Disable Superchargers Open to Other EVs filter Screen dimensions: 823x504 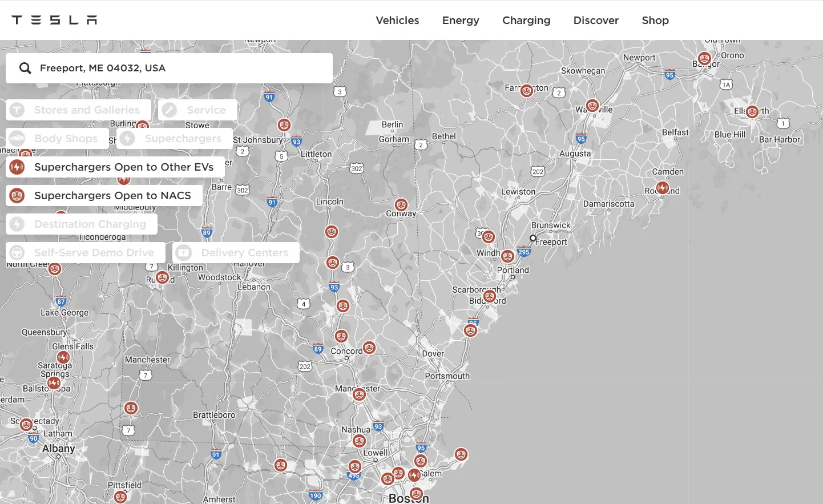(x=115, y=167)
